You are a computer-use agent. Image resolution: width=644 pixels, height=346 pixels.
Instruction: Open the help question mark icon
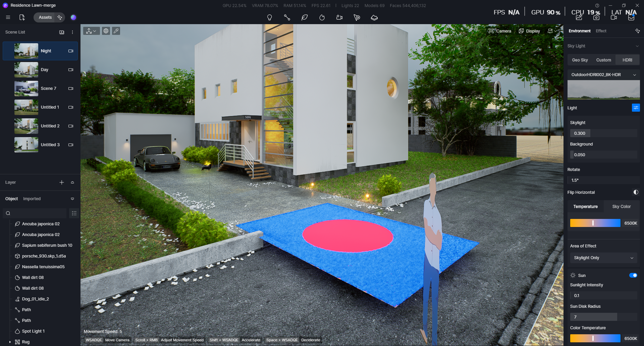pyautogui.click(x=597, y=5)
